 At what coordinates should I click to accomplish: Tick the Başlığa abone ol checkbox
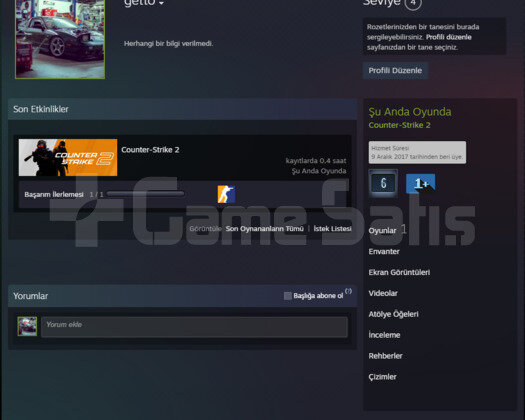click(288, 296)
